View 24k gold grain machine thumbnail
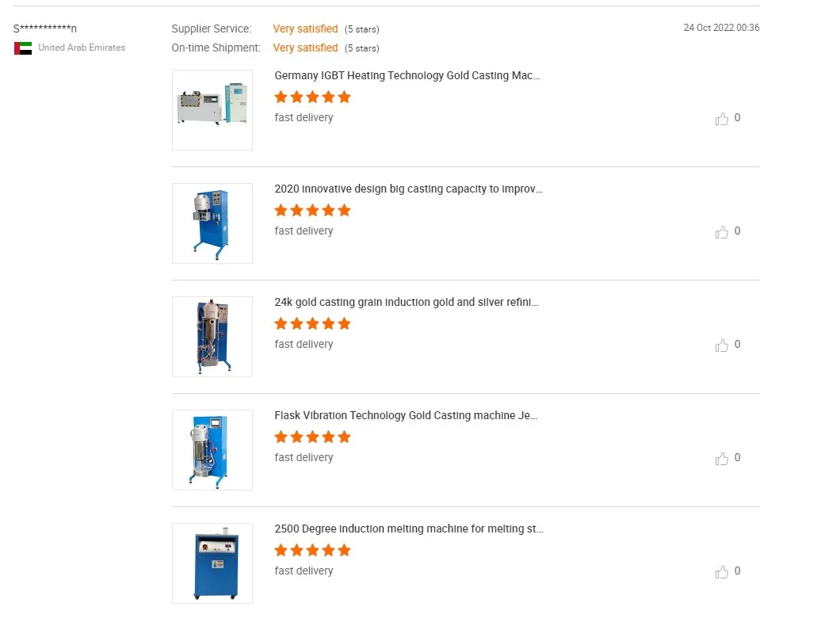This screenshot has height=626, width=840. click(212, 337)
